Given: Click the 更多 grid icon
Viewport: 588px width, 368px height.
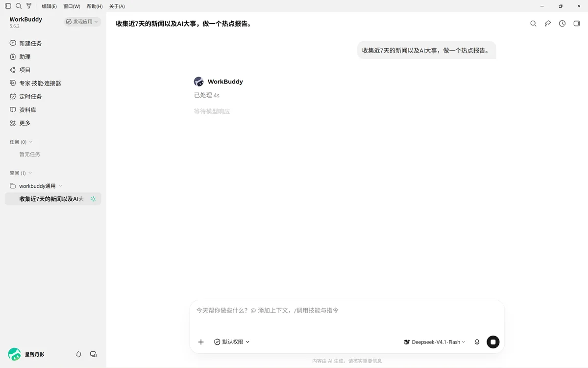Looking at the screenshot, I should click(13, 123).
